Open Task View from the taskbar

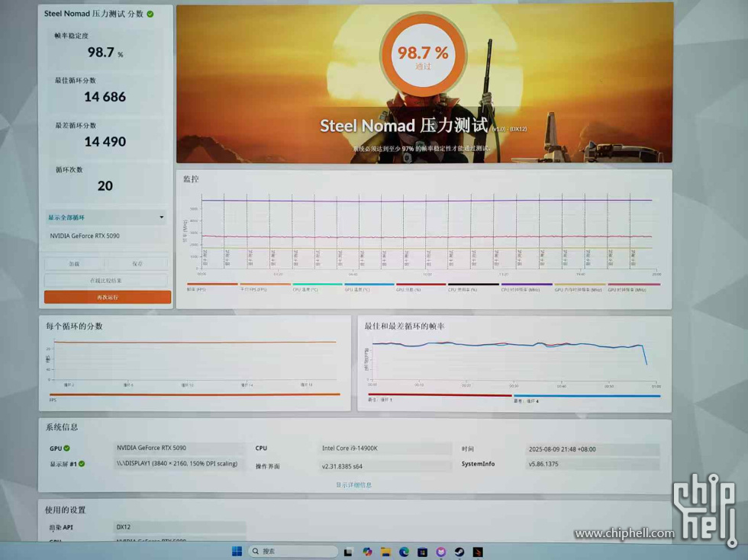348,552
